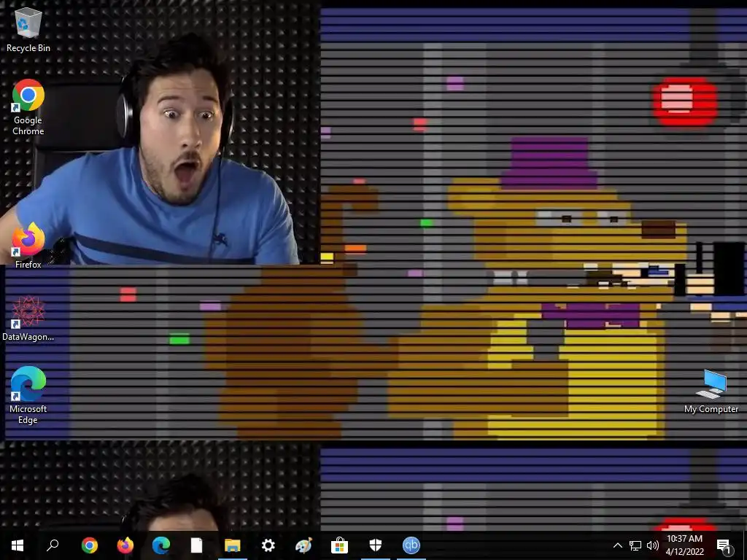Open the Recycle Bin desktop icon

(28, 29)
